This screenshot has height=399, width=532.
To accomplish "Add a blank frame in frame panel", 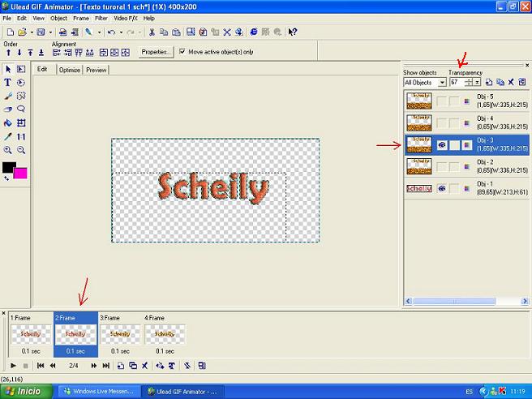I will tap(121, 366).
